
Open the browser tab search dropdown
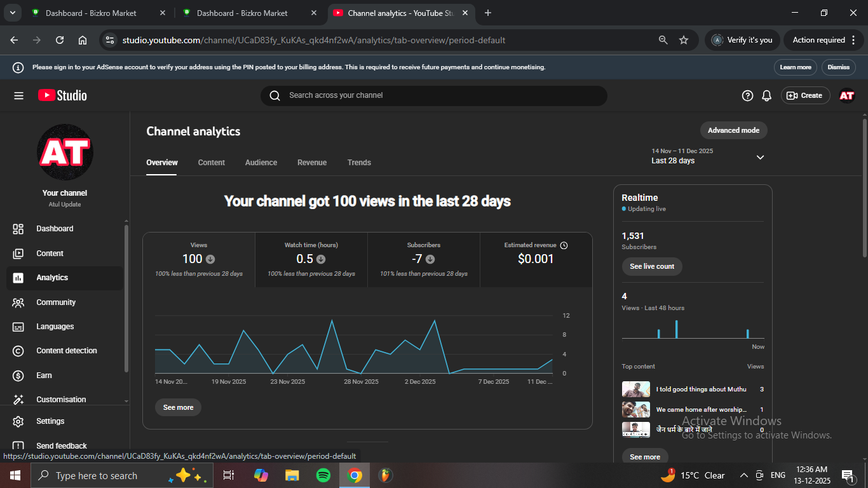[12, 13]
